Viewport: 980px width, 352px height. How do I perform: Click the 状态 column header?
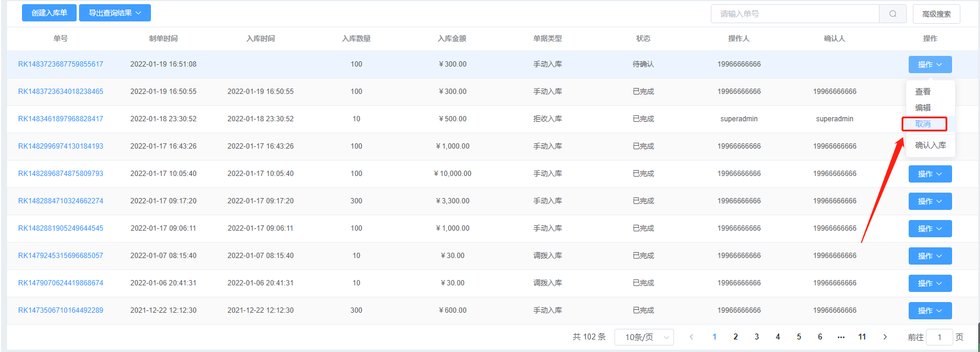644,39
